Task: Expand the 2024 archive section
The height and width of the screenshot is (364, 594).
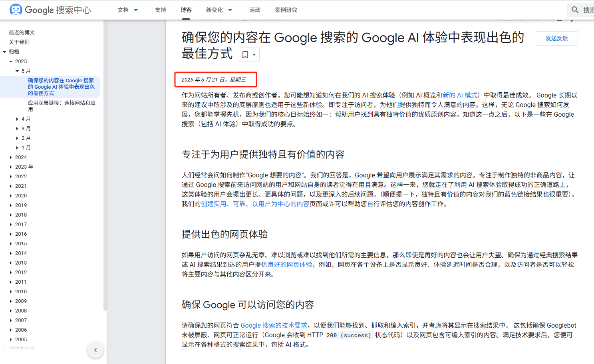Action: [11, 157]
